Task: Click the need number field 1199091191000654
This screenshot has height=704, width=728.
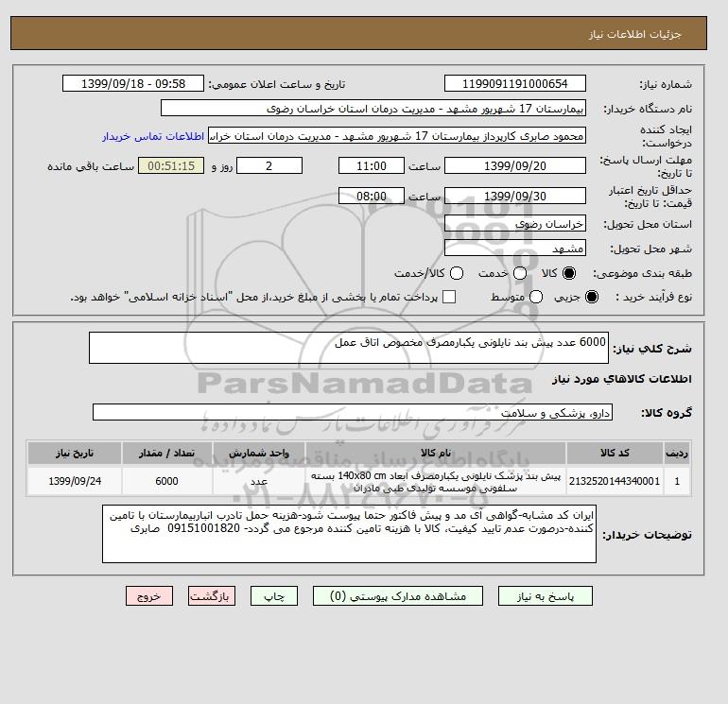Action: click(515, 83)
